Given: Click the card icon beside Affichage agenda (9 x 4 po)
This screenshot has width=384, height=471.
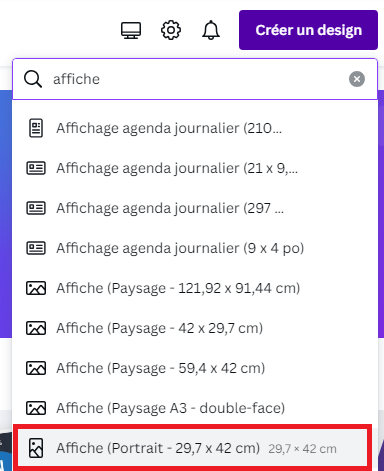Looking at the screenshot, I should tap(36, 248).
